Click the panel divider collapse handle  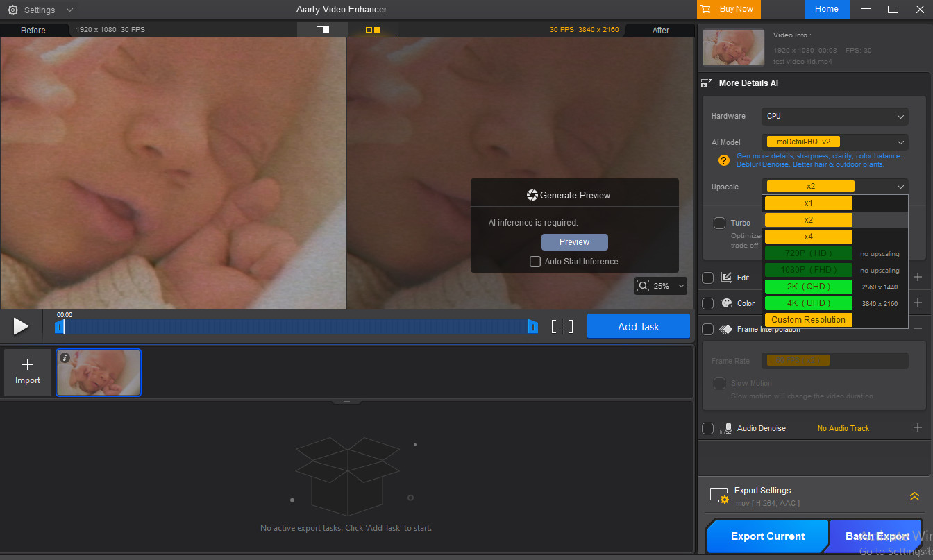(x=347, y=401)
